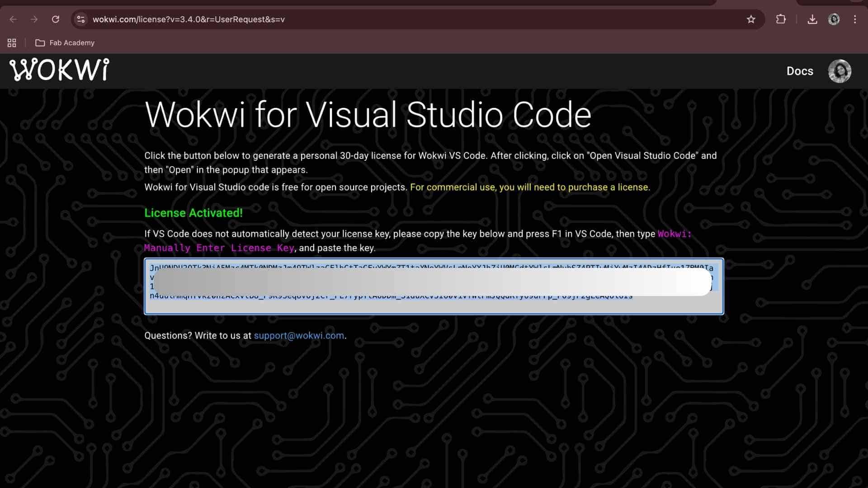Click the License Activated! status text

pos(193,213)
